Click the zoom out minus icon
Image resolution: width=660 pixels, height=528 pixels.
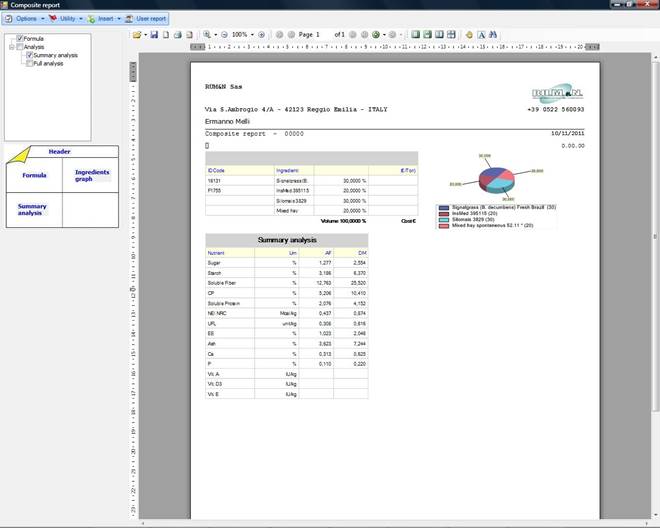[222, 35]
